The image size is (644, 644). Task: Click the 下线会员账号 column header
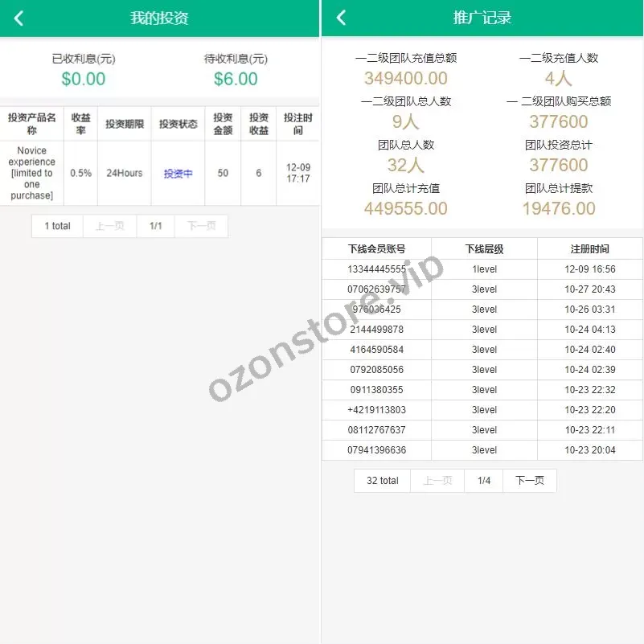click(376, 249)
